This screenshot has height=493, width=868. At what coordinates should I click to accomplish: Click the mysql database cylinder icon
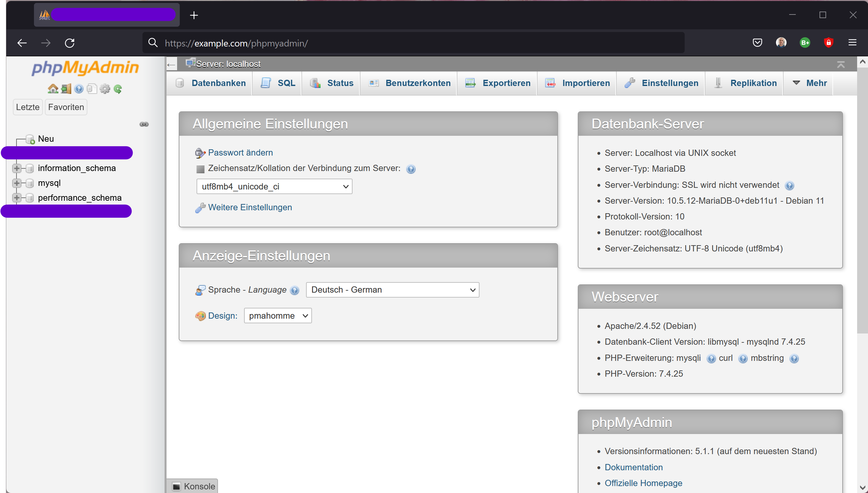(30, 183)
